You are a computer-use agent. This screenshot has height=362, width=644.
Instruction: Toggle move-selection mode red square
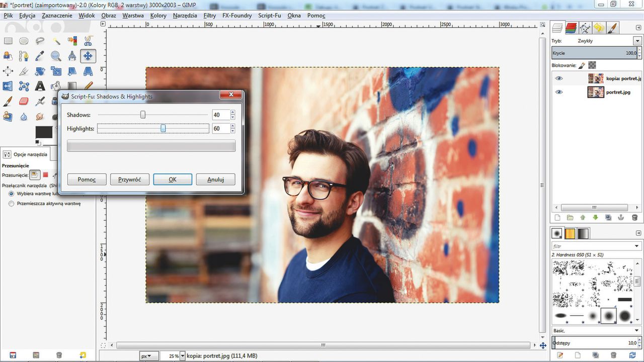pyautogui.click(x=45, y=175)
